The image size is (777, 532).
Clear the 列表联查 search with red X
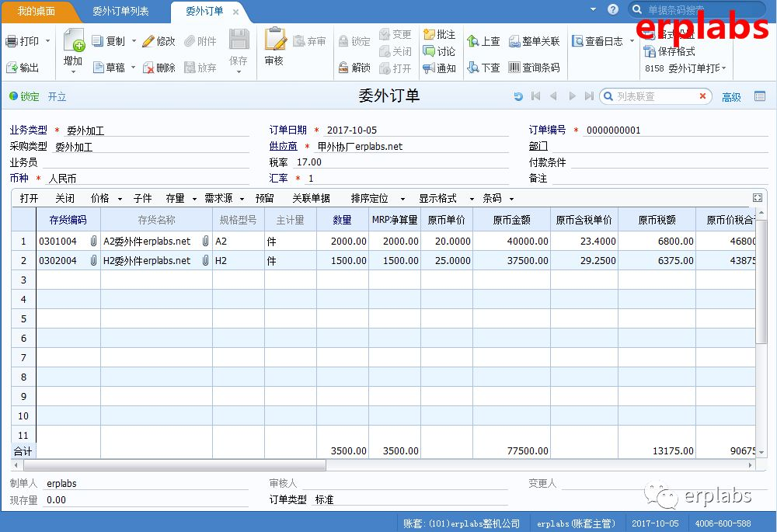pos(702,96)
